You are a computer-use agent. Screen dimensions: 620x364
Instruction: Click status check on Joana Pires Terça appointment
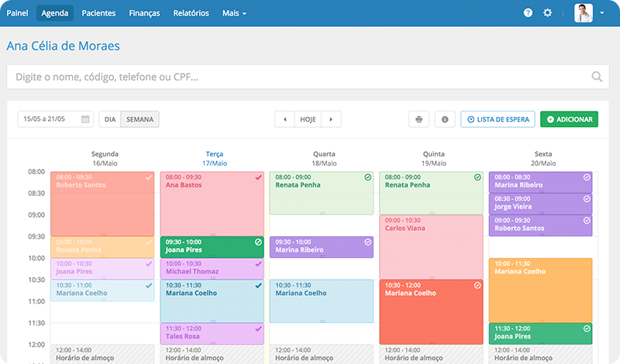coord(258,242)
